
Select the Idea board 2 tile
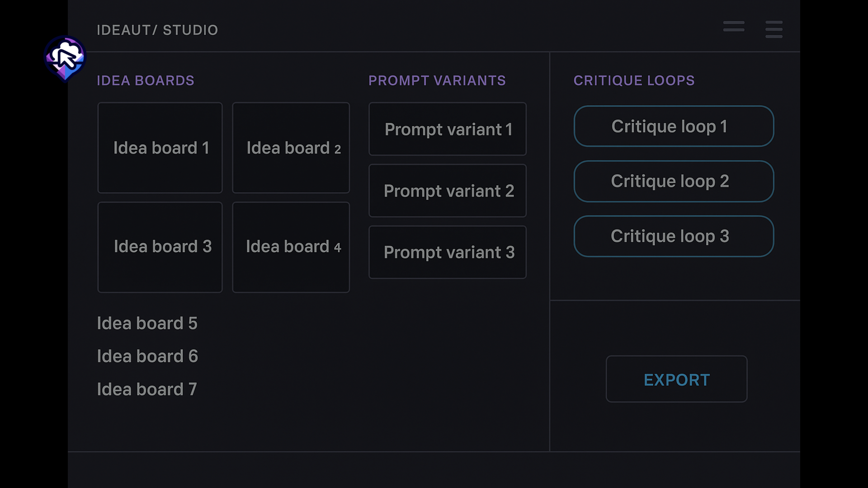(x=291, y=148)
